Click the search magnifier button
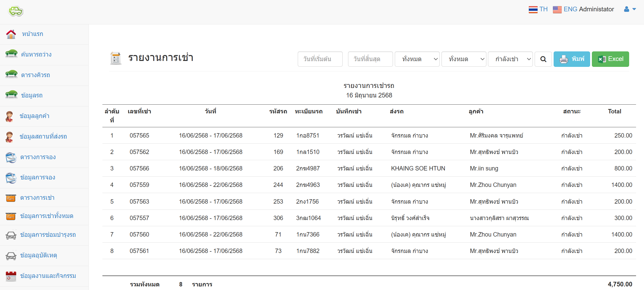644x290 pixels. [543, 59]
